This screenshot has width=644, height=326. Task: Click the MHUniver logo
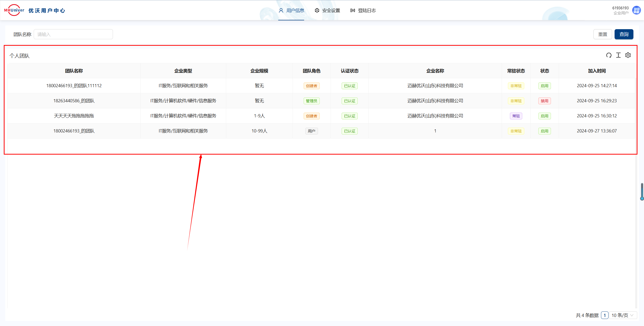[x=14, y=10]
